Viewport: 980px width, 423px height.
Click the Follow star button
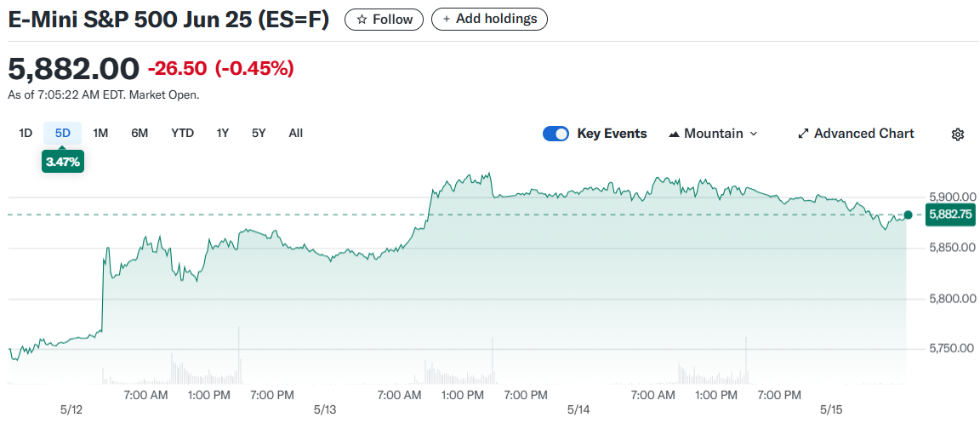[x=384, y=20]
